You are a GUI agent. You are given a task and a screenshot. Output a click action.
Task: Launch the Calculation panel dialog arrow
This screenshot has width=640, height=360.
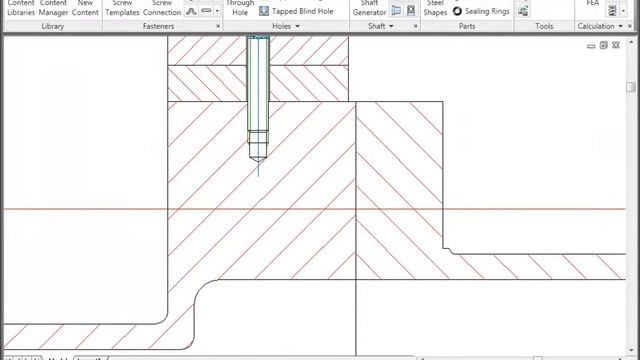(x=630, y=26)
